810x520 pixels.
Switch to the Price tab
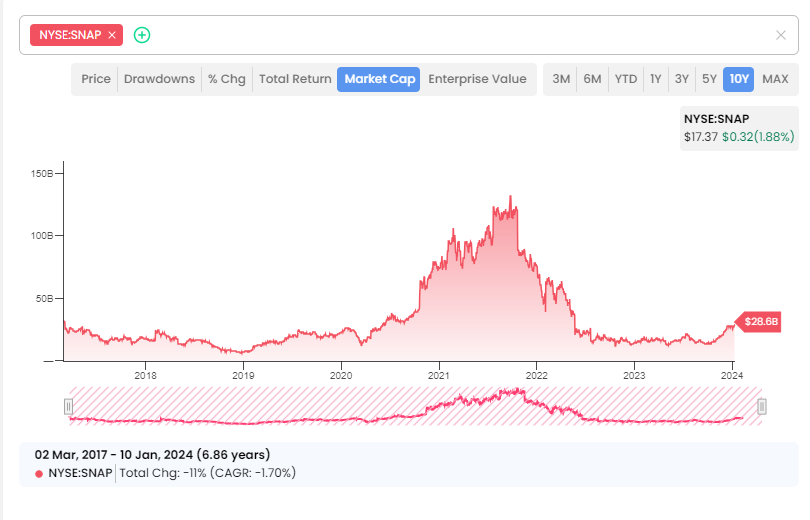(96, 79)
